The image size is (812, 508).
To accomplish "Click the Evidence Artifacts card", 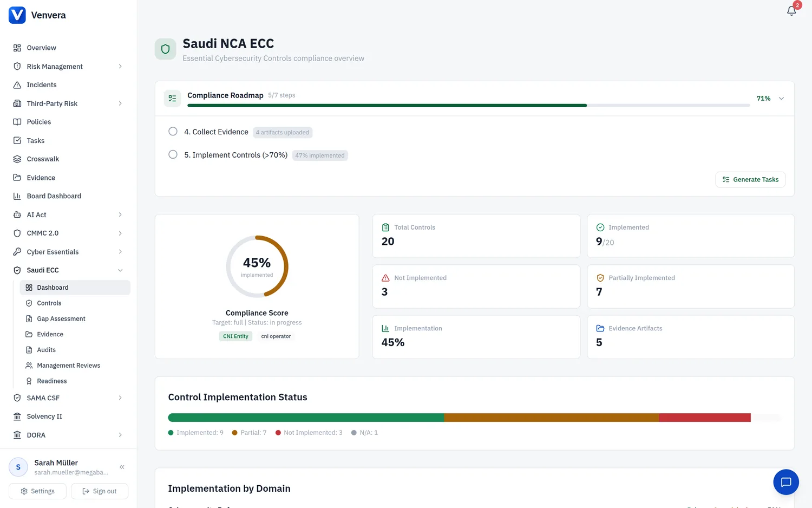I will point(691,337).
